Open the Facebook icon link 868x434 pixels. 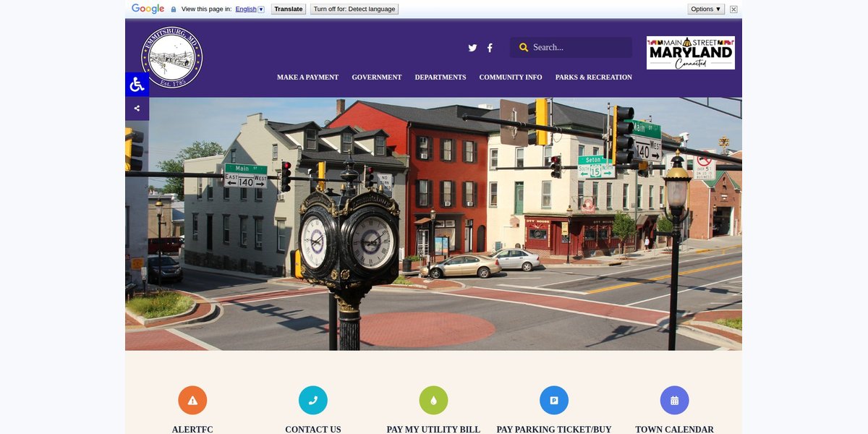[490, 48]
